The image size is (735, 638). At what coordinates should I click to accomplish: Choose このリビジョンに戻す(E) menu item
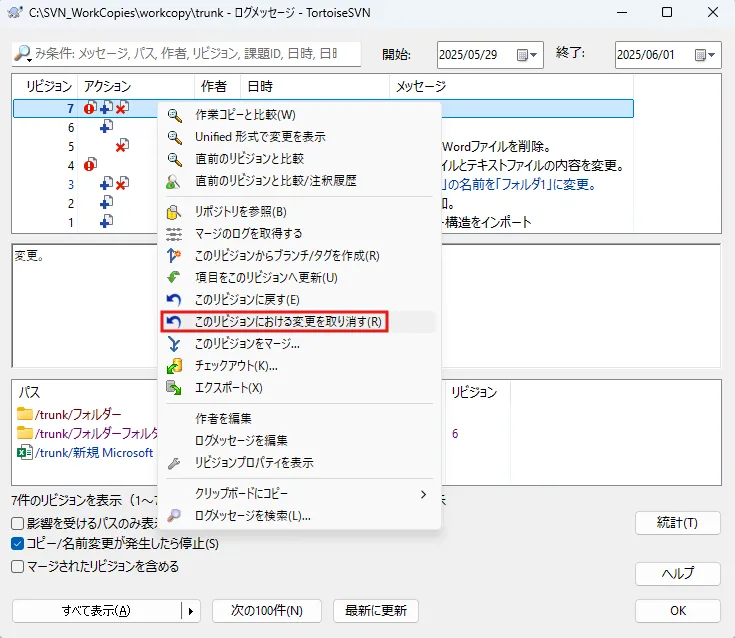(300, 300)
